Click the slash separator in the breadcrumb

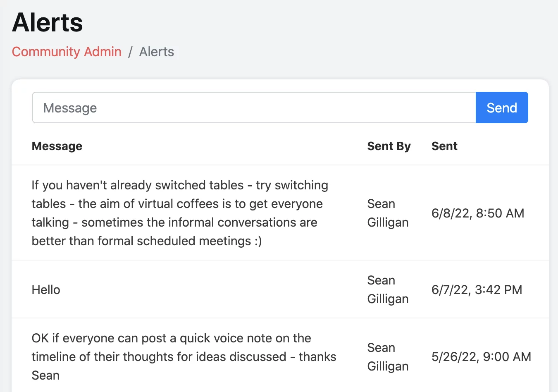[x=130, y=52]
